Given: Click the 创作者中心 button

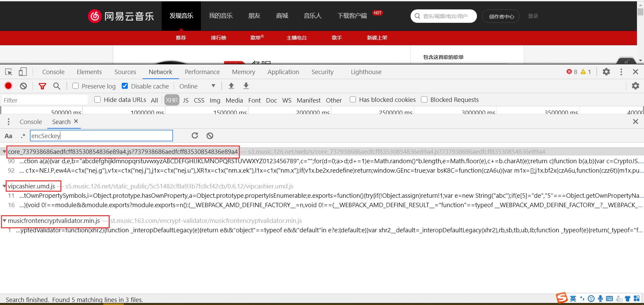Looking at the screenshot, I should pos(501,16).
